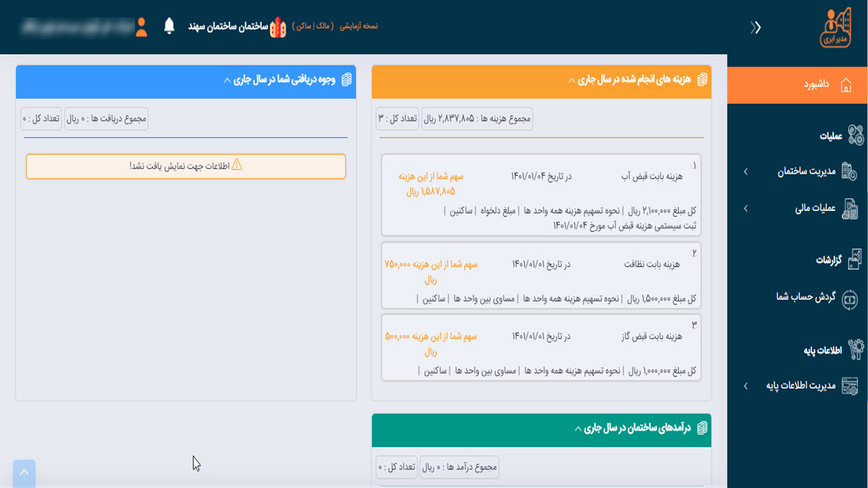Click the home icon beside داشبورد
The image size is (868, 488).
tap(846, 85)
